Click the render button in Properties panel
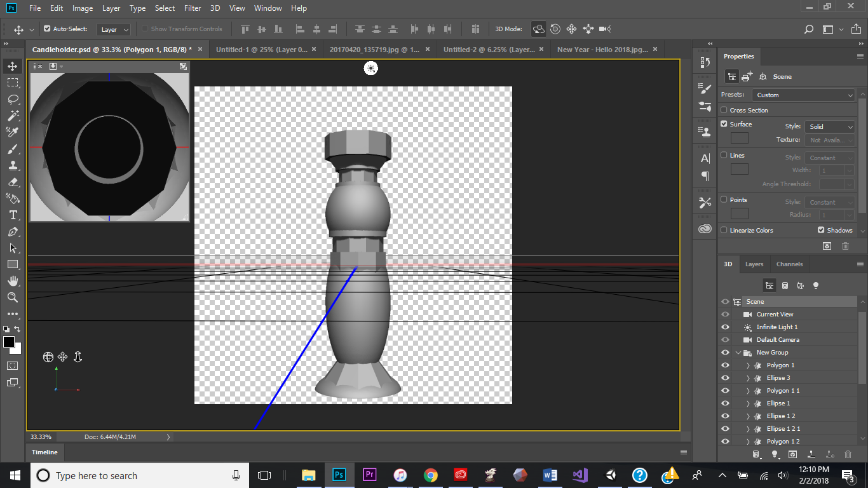Image resolution: width=868 pixels, height=488 pixels. coord(827,246)
